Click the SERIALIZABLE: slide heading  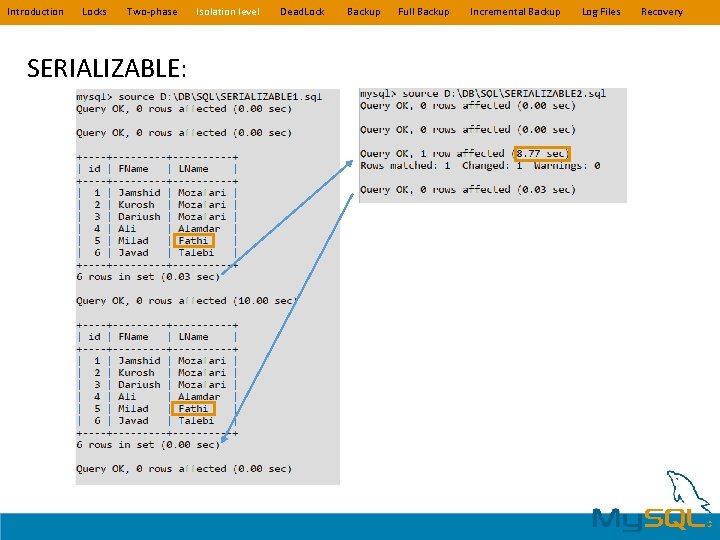pyautogui.click(x=107, y=68)
